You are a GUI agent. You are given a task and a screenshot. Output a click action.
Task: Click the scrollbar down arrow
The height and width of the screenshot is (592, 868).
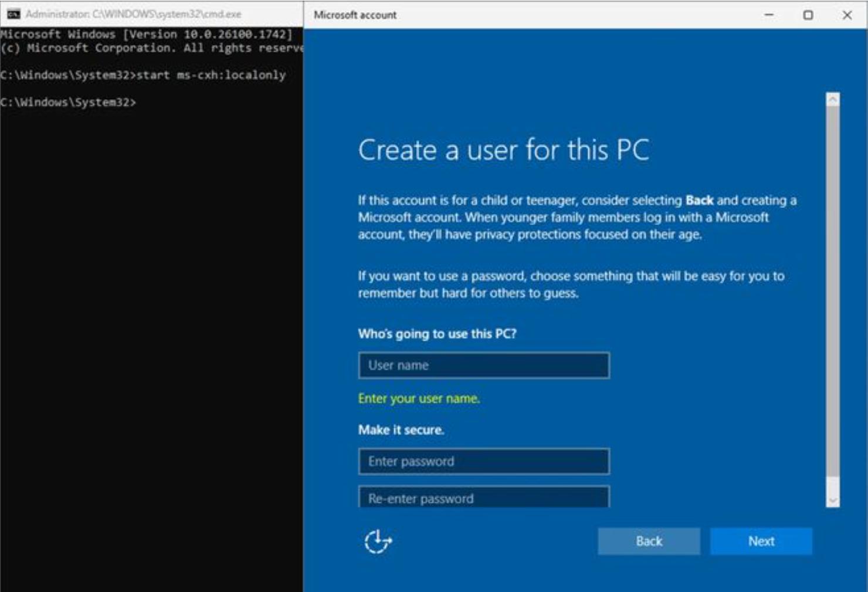pyautogui.click(x=833, y=500)
